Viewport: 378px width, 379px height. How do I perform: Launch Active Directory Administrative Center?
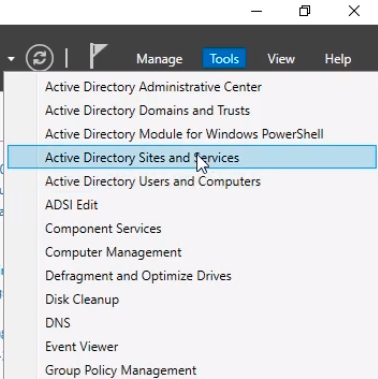(x=192, y=87)
